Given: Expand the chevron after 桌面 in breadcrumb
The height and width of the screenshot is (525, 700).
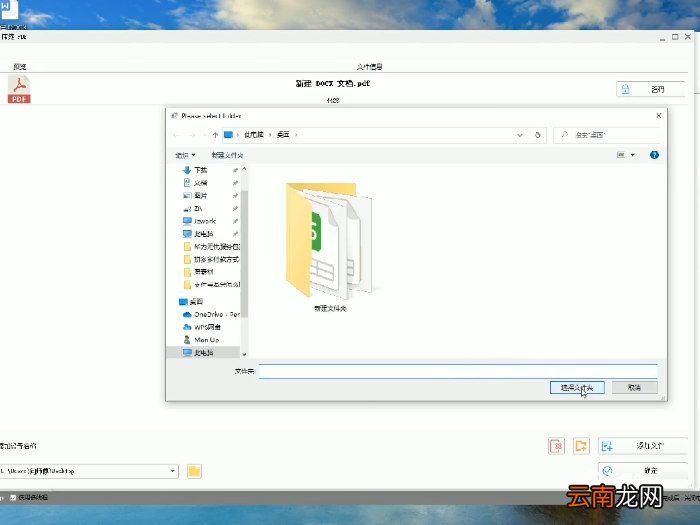Looking at the screenshot, I should click(x=296, y=134).
